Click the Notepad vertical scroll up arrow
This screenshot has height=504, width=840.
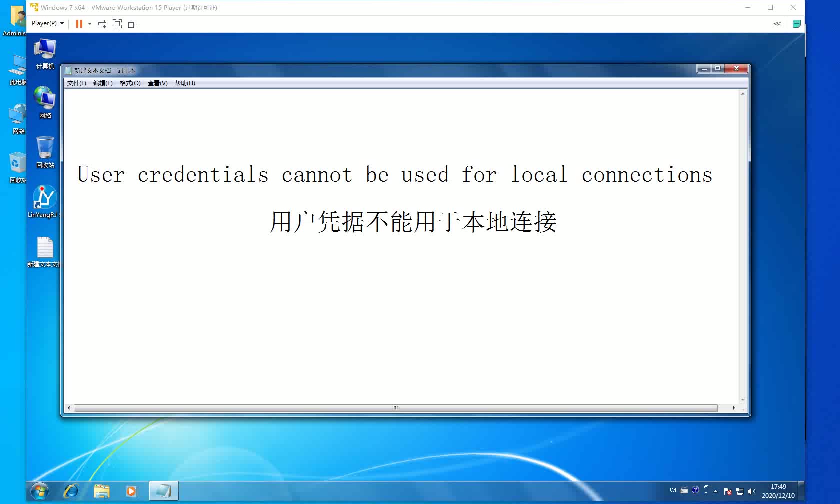click(743, 94)
